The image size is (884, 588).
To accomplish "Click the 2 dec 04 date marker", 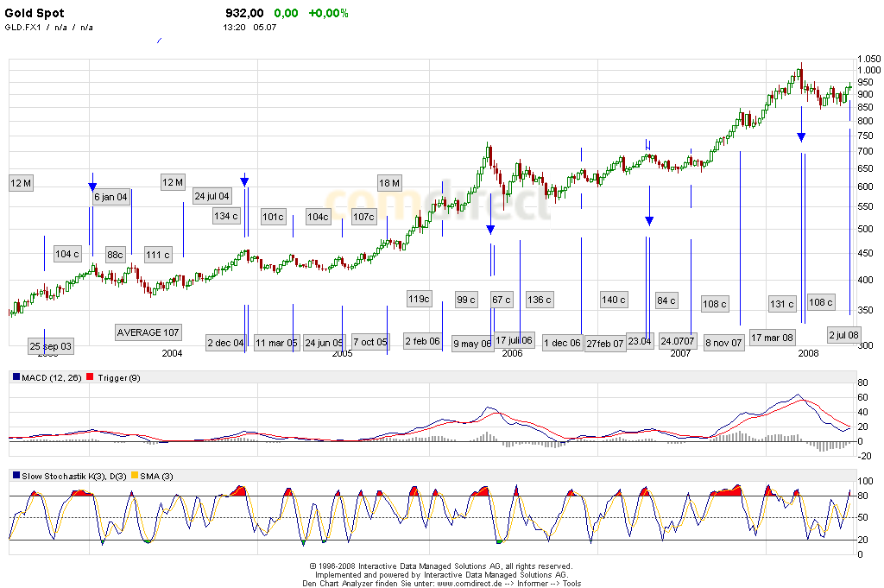I will click(225, 343).
